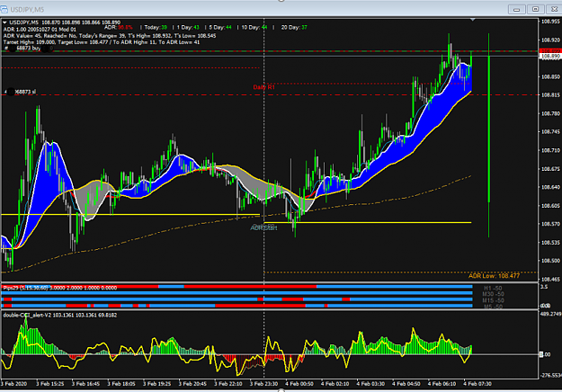This screenshot has height=392, width=562.
Task: Maximize the USDJPY,M5 chart window
Action: [x=536, y=9]
